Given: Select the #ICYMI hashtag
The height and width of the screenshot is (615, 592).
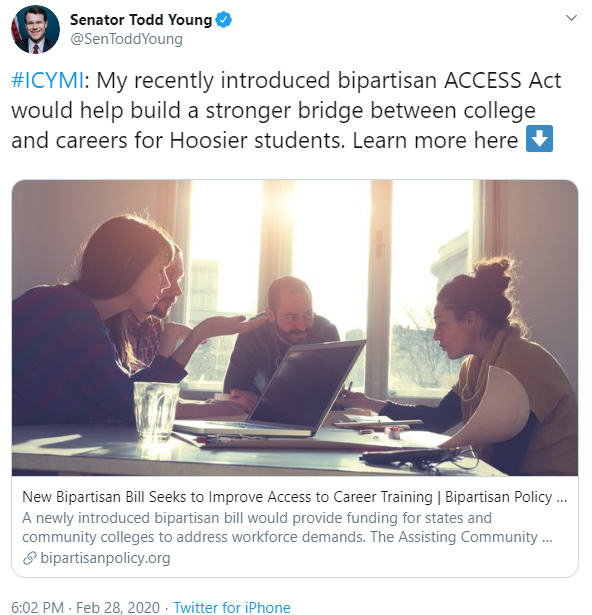Looking at the screenshot, I should tap(47, 80).
